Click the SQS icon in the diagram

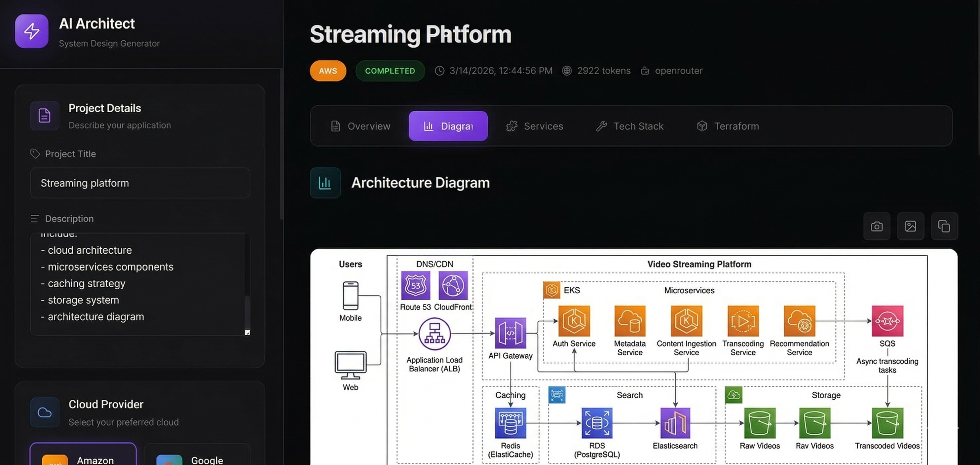coord(887,321)
